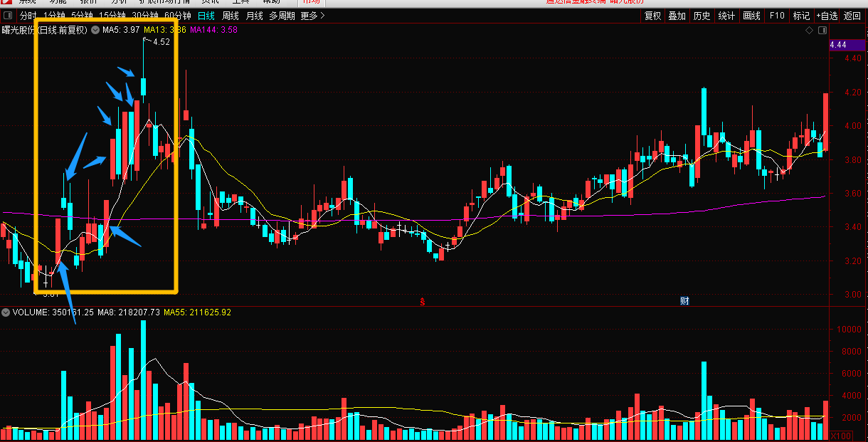Toggle the right side panel icon
868x442 pixels.
tap(822, 31)
